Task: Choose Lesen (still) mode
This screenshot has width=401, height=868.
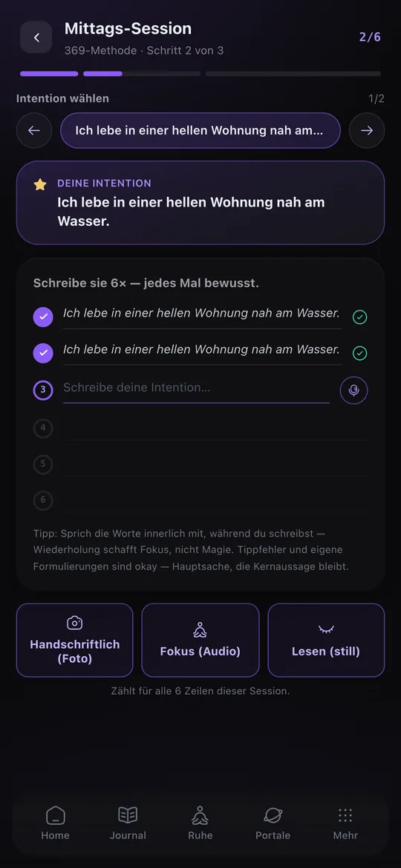Action: [x=326, y=640]
